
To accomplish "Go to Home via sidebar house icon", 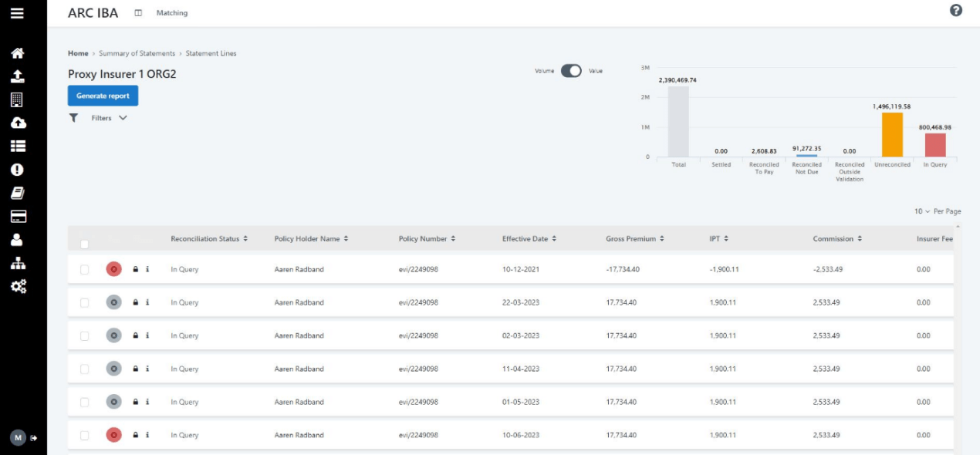I will click(17, 53).
